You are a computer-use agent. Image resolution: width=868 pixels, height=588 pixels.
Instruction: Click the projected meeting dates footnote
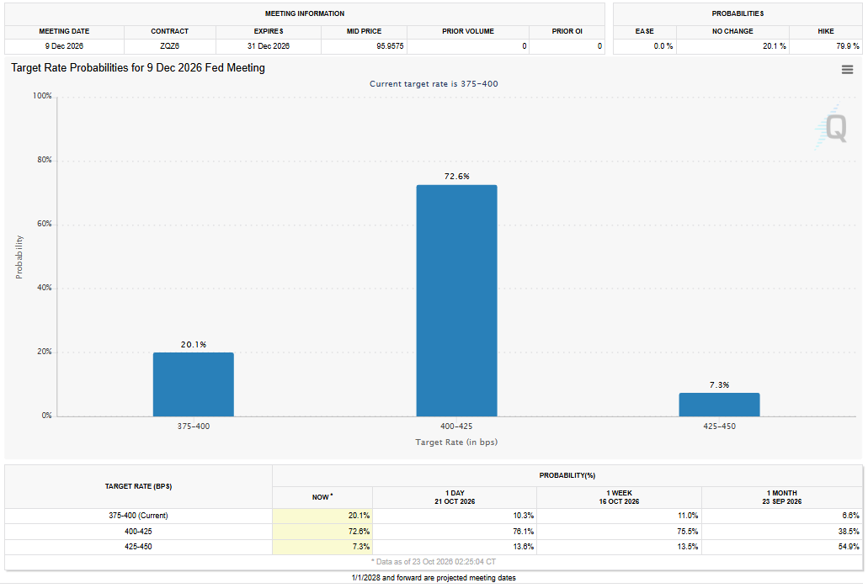tap(434, 578)
